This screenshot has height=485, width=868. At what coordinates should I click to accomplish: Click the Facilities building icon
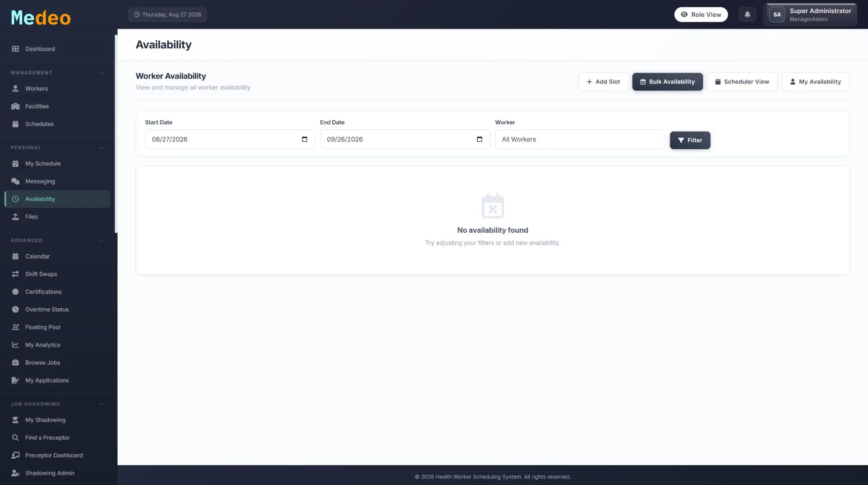point(15,106)
